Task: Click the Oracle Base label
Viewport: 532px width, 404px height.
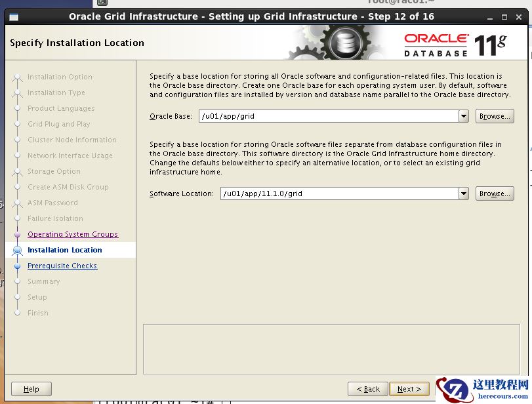Action: point(171,116)
